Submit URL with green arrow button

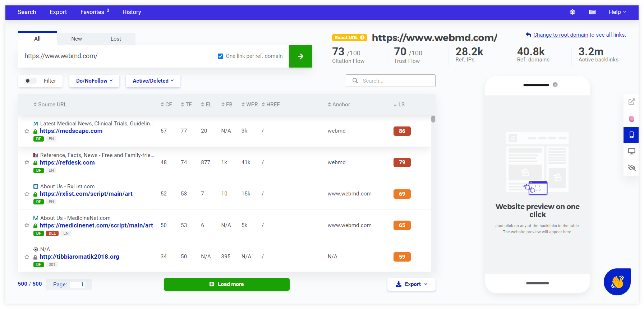[300, 56]
